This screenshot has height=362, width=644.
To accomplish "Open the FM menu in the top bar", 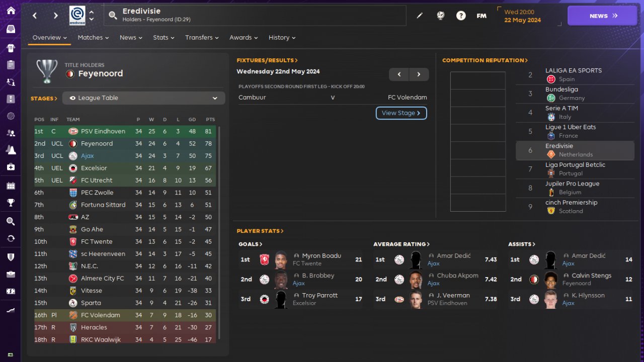I will [481, 16].
